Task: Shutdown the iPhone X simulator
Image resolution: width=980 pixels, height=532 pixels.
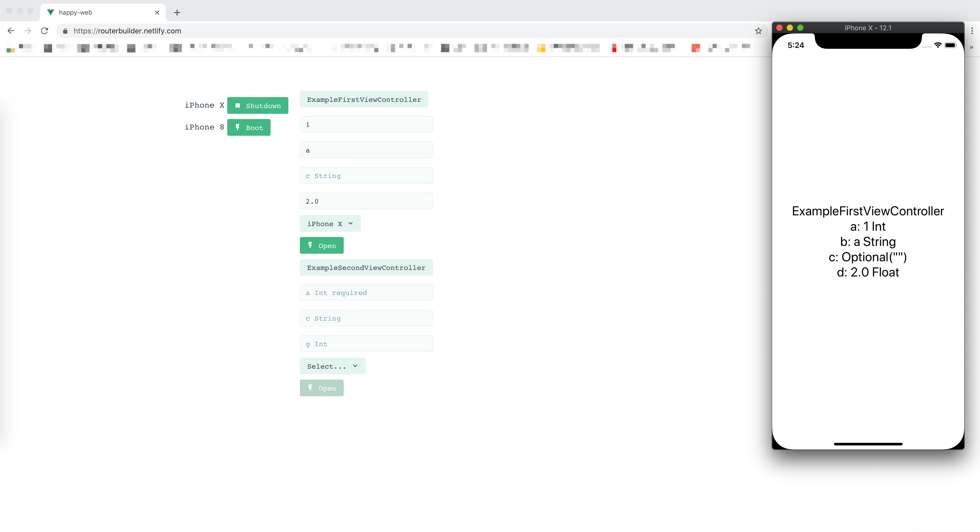Action: [258, 105]
